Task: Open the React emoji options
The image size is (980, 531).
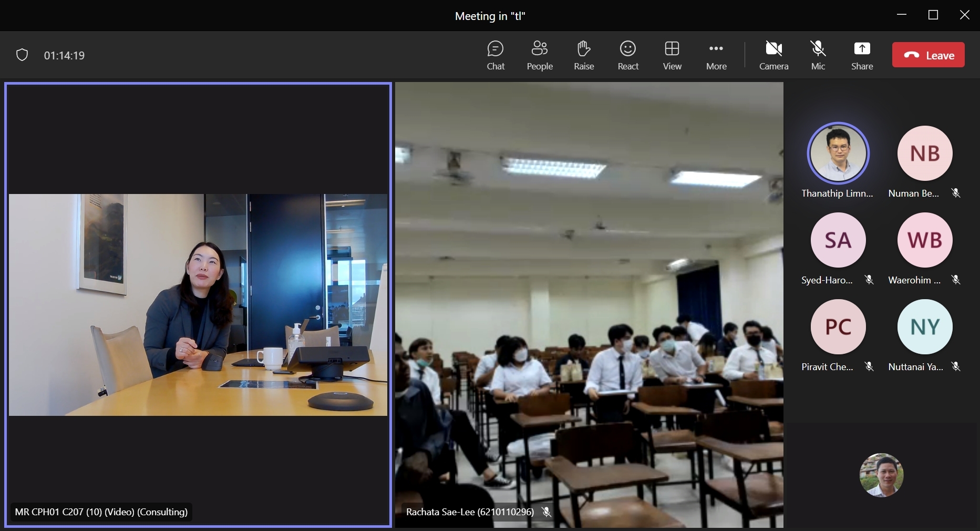Action: (x=628, y=55)
